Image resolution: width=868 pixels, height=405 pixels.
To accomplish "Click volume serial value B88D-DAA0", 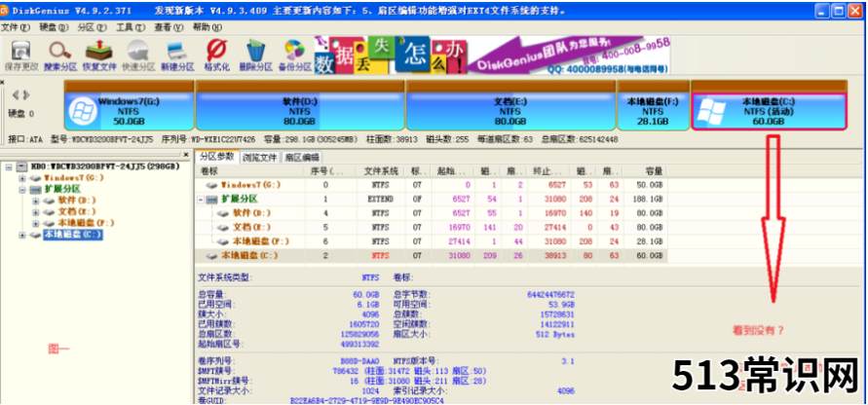I will (x=359, y=361).
